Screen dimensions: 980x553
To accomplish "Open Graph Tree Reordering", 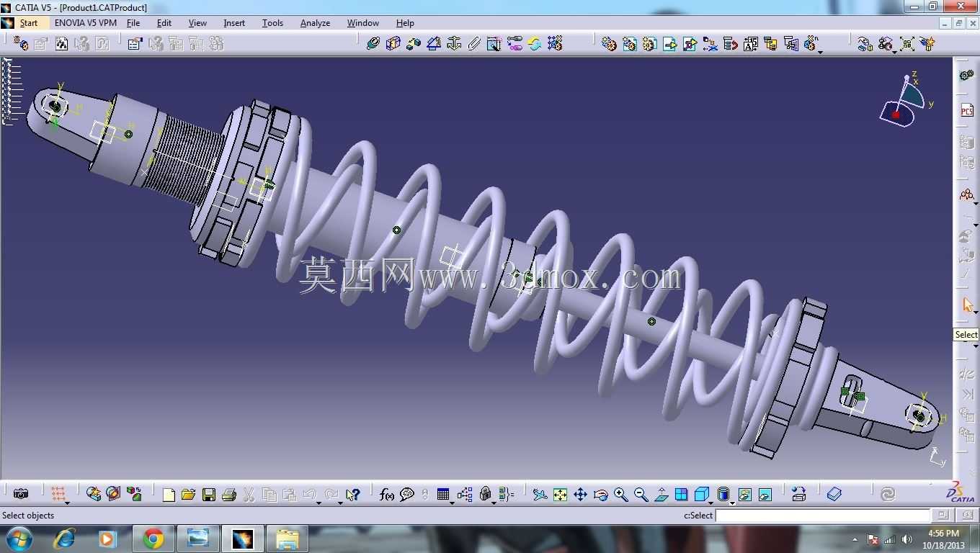I will pos(730,44).
